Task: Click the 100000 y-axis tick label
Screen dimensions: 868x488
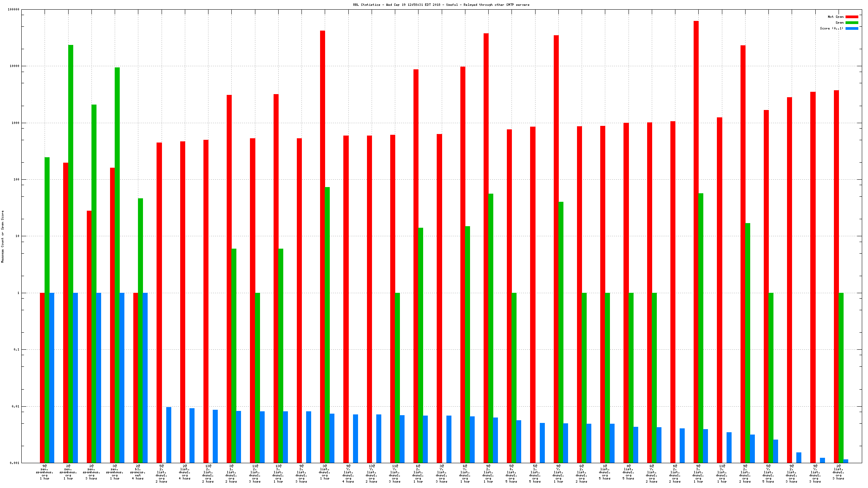Action: [14, 10]
